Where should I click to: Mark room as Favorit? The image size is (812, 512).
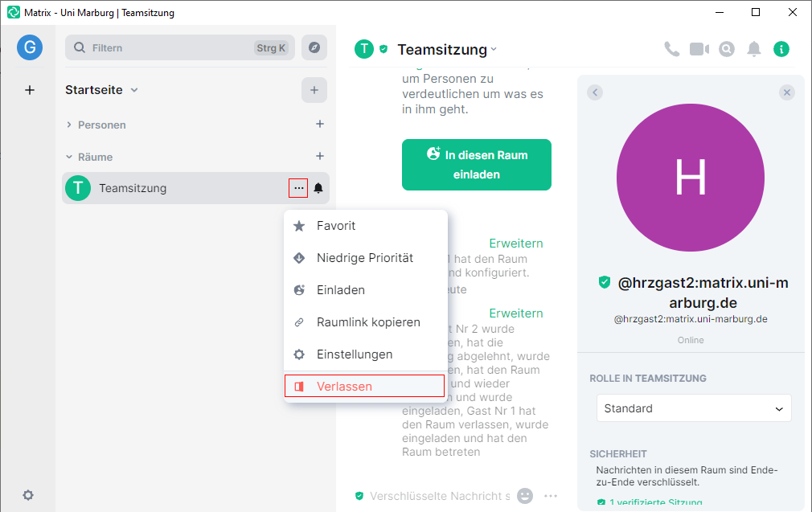pos(366,226)
